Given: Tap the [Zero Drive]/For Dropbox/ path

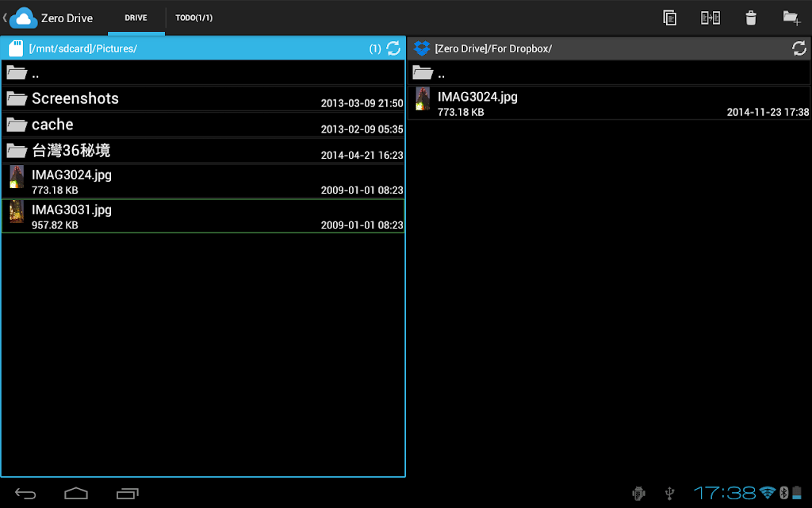Looking at the screenshot, I should (x=493, y=48).
